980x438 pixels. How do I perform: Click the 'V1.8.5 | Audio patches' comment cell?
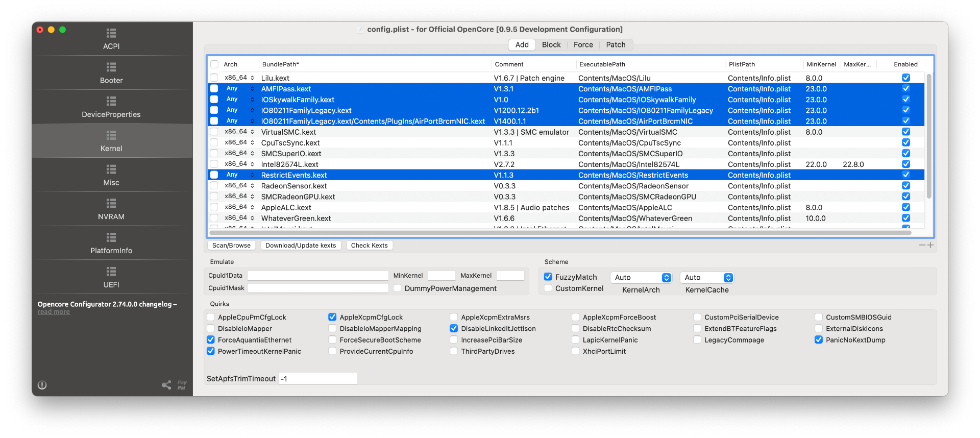pos(531,207)
